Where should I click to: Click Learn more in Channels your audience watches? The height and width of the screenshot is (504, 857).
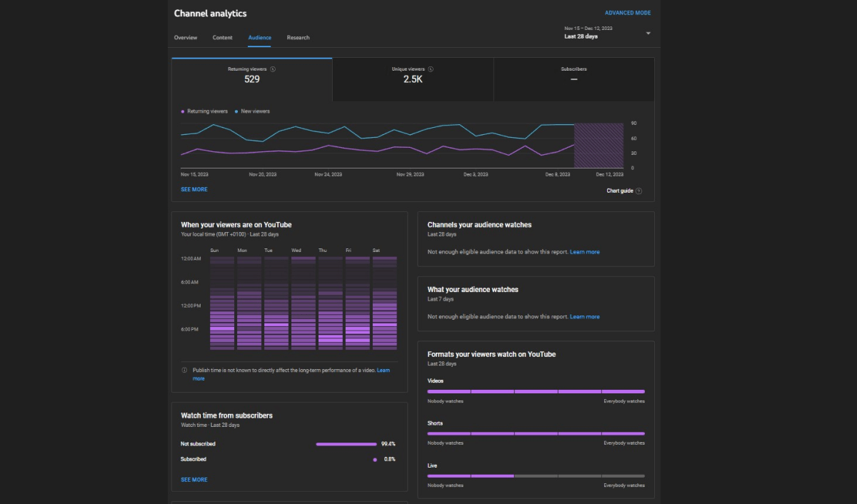point(585,252)
